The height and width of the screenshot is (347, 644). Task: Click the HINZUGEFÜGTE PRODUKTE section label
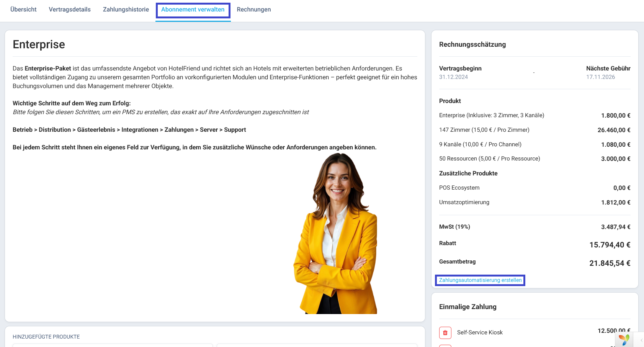[x=46, y=337]
